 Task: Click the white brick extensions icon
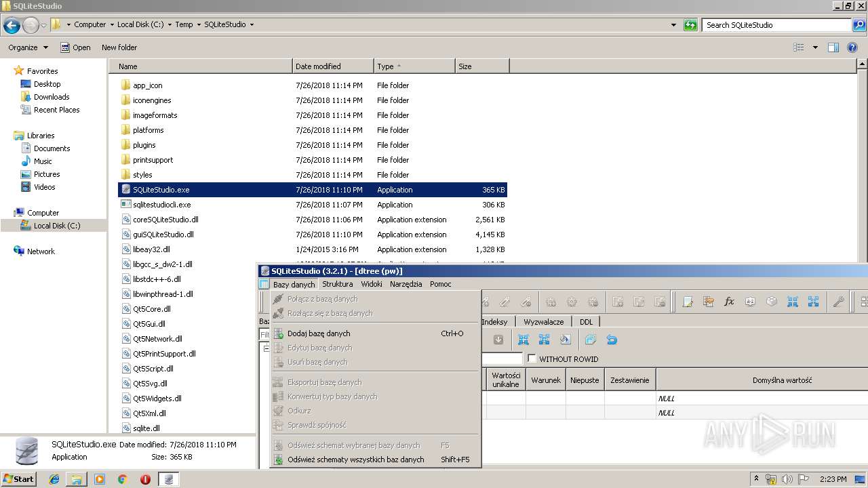pyautogui.click(x=771, y=302)
